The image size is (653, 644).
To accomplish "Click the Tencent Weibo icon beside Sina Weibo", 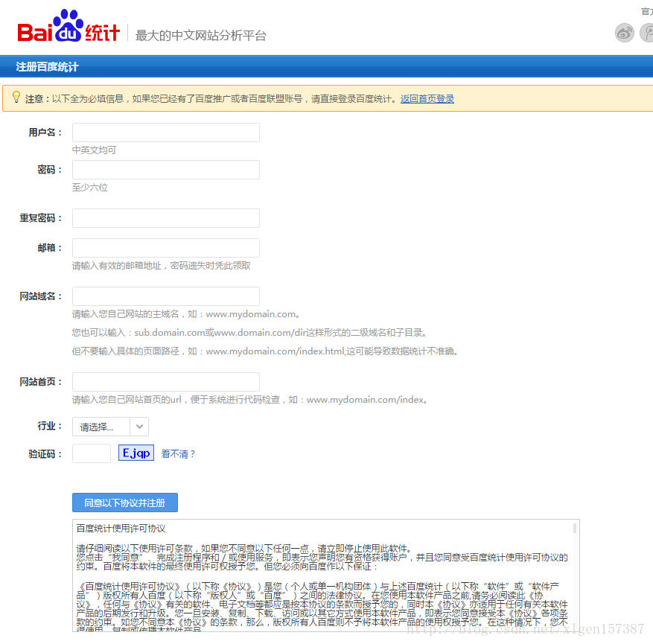I will [646, 33].
